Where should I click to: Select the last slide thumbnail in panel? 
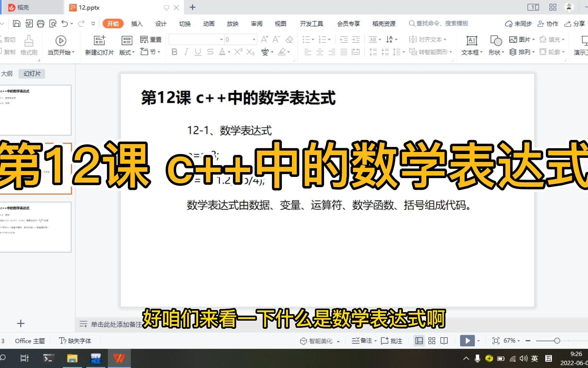36,227
